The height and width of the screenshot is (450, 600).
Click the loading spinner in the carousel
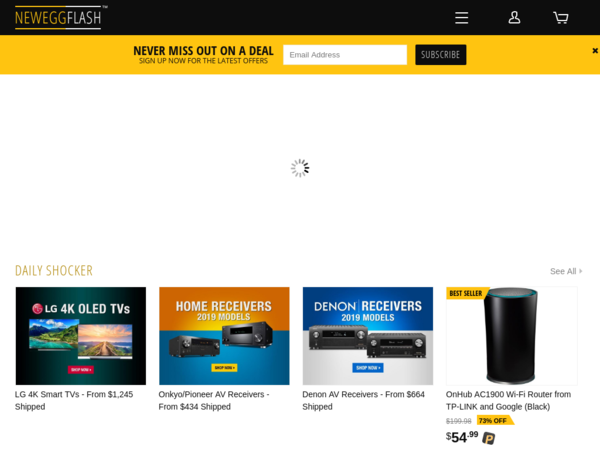coord(300,168)
